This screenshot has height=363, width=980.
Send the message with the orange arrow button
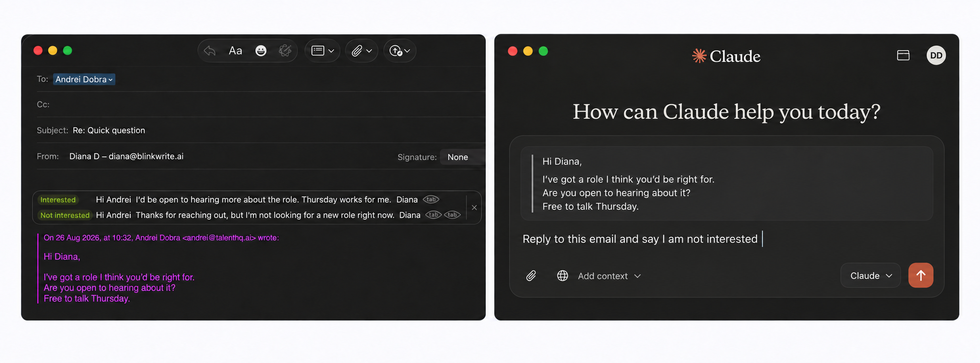coord(921,275)
